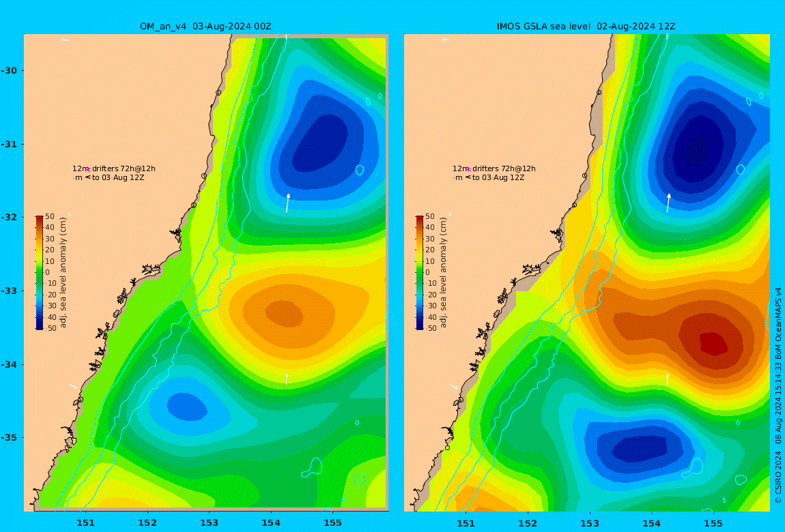Click the 0 tick label on the right colorbar
Viewport: 785px width, 532px height.
coord(427,273)
